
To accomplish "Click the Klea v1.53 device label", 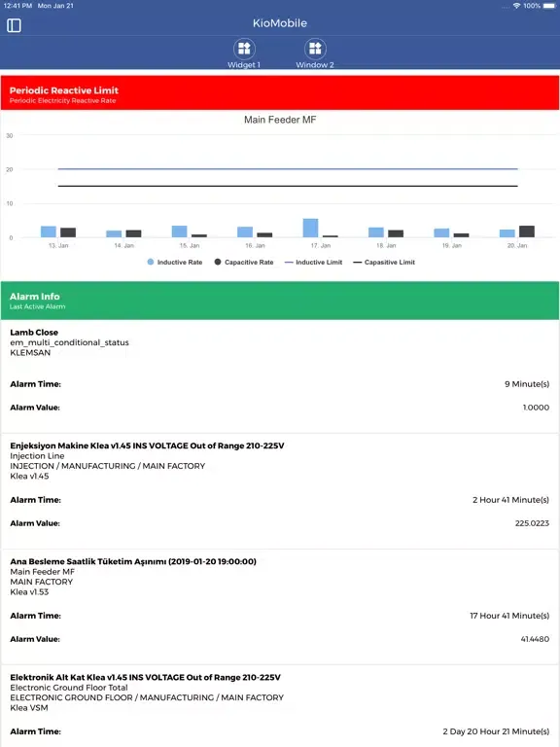I will [x=29, y=591].
